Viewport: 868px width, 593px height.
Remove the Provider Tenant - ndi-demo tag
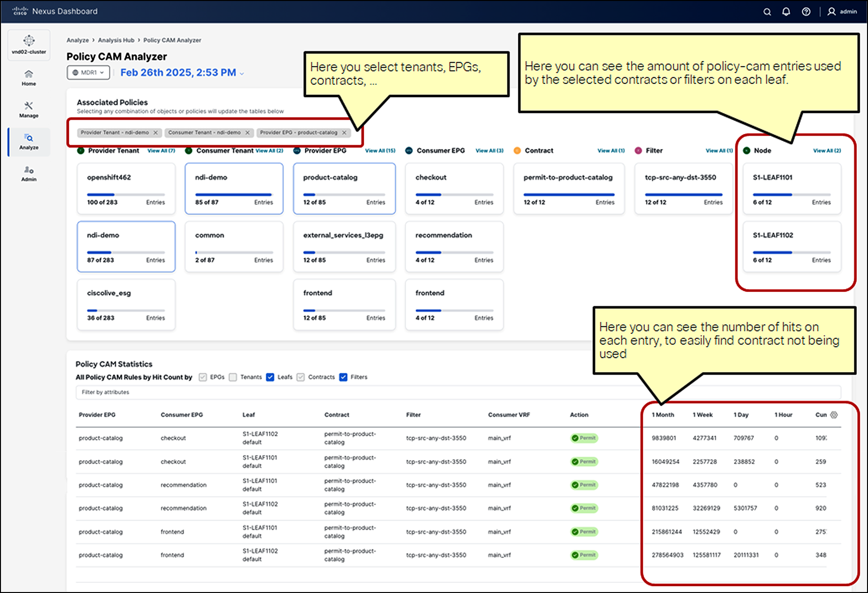click(155, 132)
